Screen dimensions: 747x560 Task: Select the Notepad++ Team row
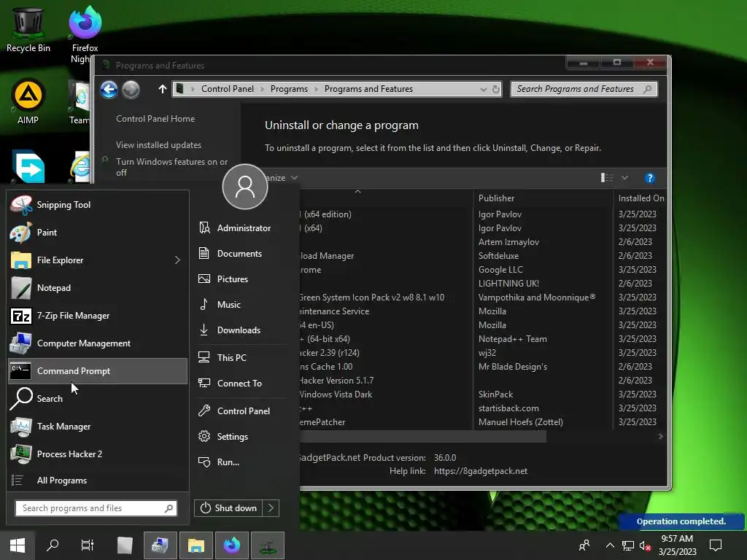pyautogui.click(x=481, y=339)
